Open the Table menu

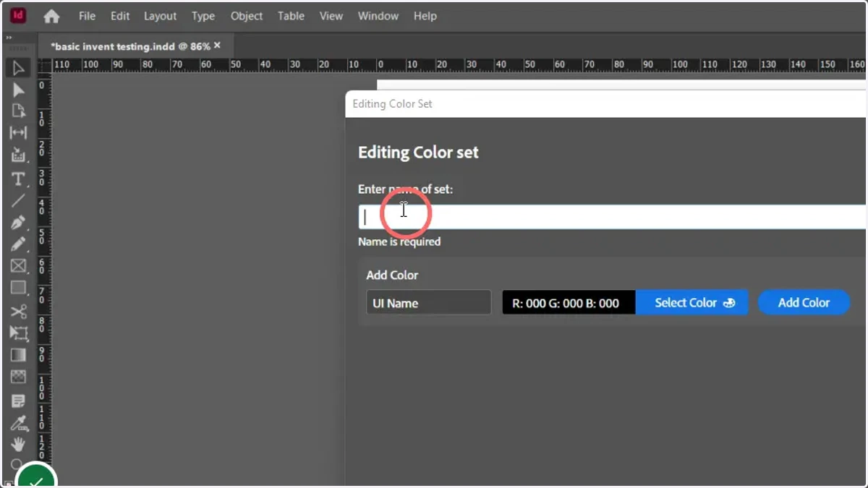tap(291, 16)
